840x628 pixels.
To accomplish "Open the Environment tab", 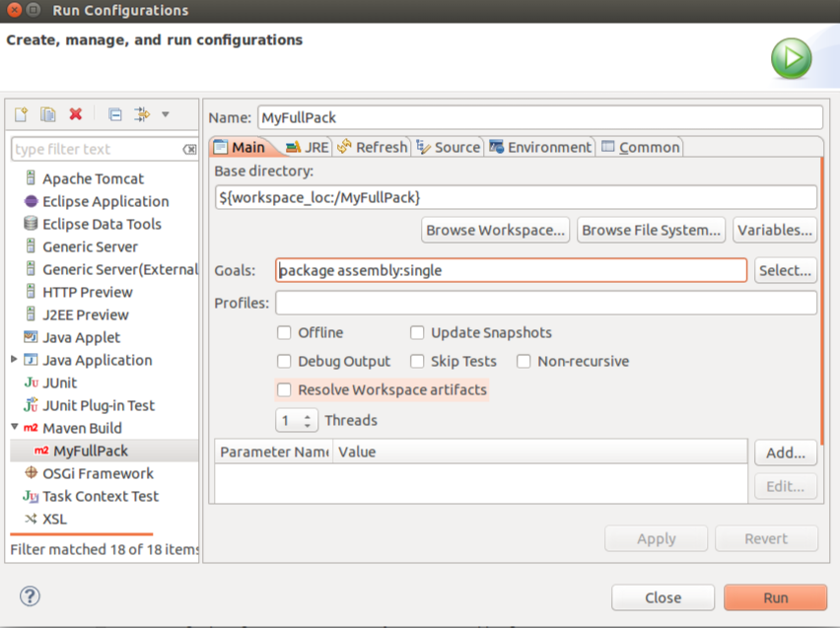I will 540,147.
